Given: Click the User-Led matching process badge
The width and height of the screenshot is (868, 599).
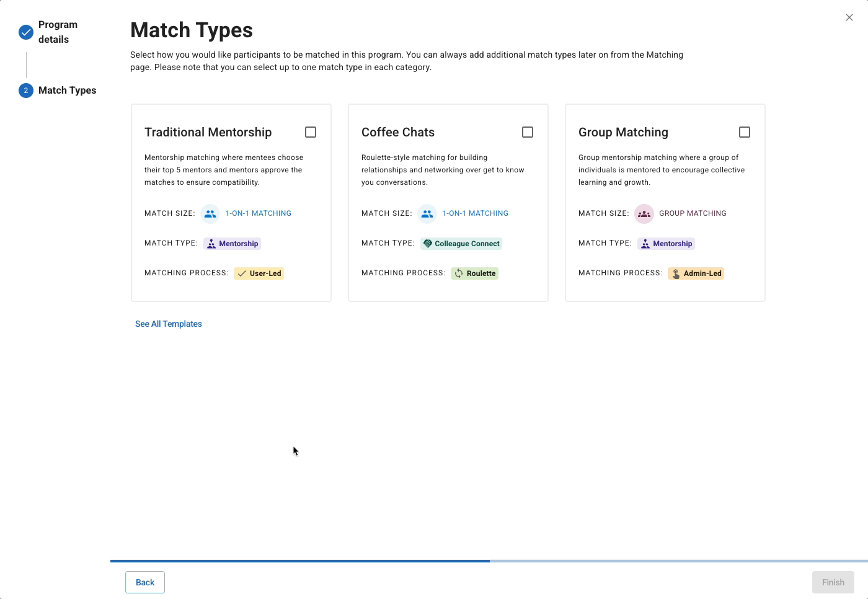Looking at the screenshot, I should point(259,273).
